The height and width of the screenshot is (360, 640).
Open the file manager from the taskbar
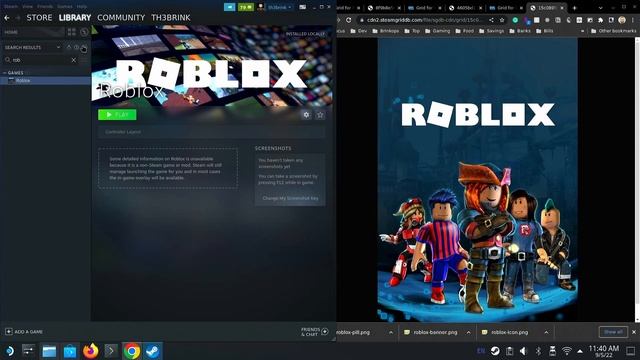(49, 351)
